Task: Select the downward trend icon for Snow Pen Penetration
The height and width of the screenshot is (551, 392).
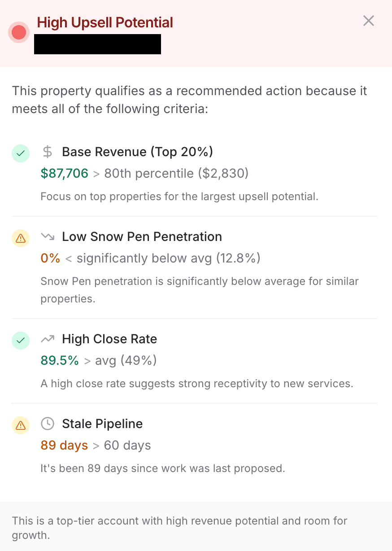Action: (x=48, y=237)
